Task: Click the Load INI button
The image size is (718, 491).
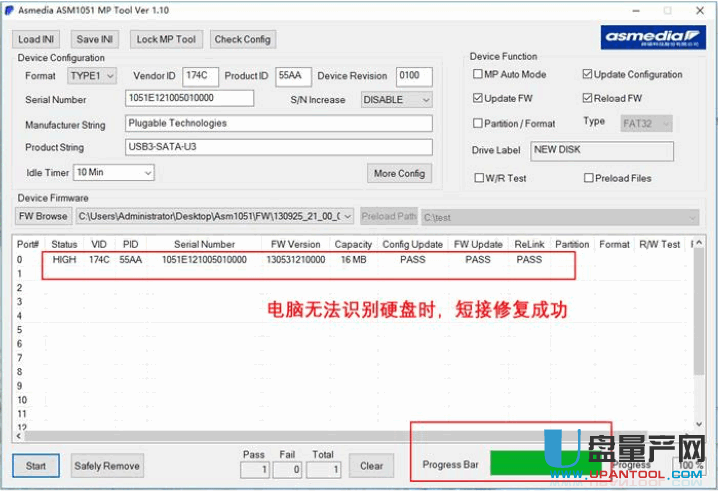Action: click(39, 39)
